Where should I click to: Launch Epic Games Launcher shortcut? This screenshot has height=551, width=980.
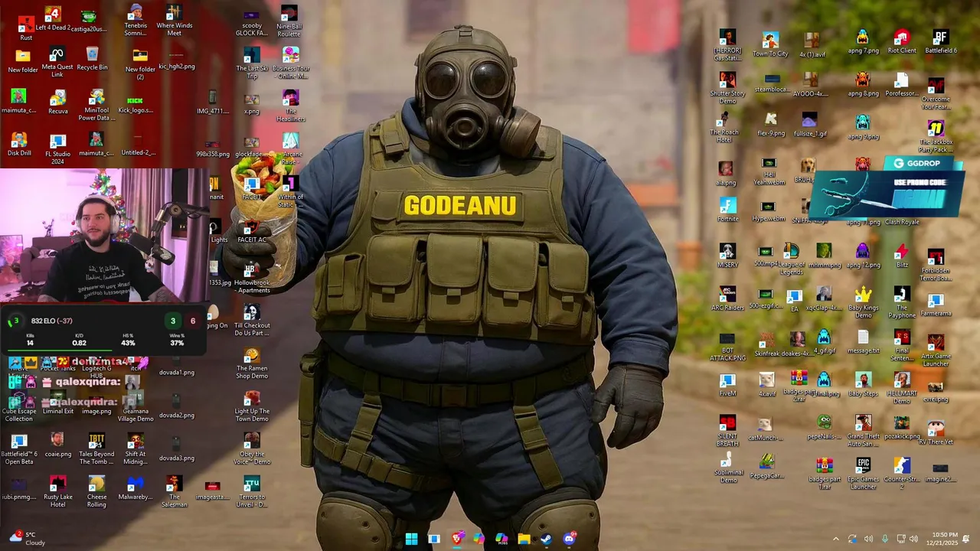pyautogui.click(x=864, y=474)
